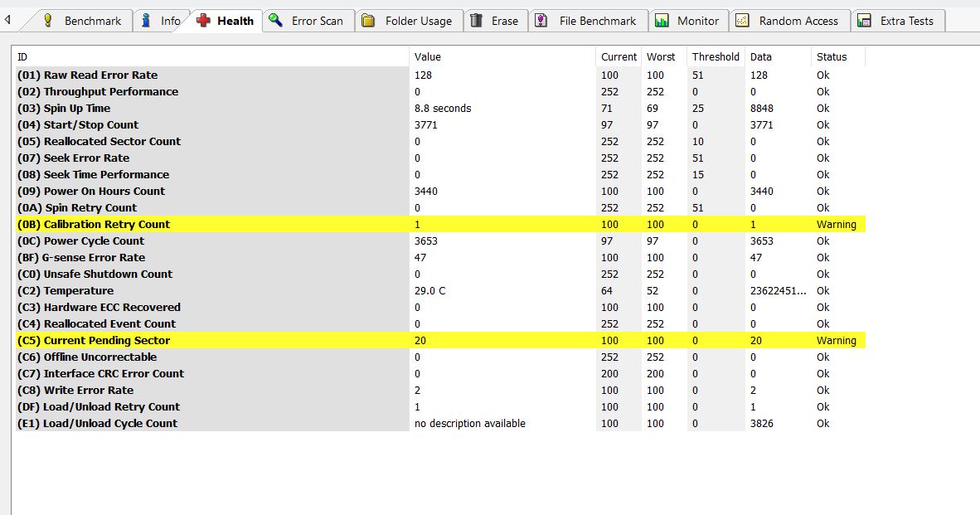Click the Random Access tab icon

[x=743, y=21]
